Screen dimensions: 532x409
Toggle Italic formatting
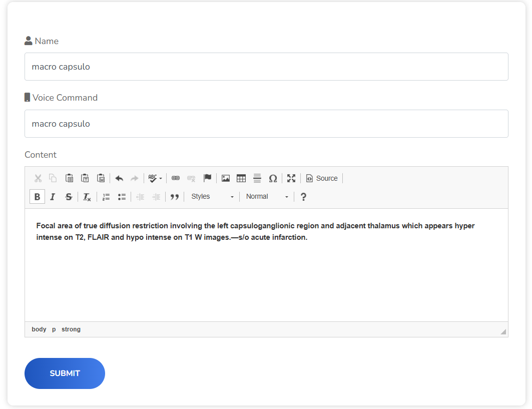(53, 197)
